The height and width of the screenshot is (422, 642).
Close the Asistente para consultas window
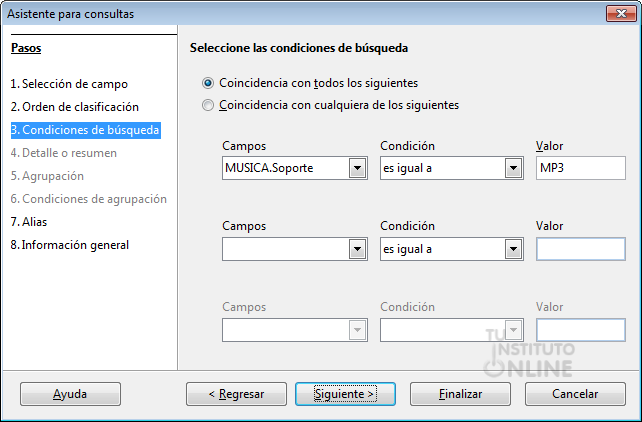coord(621,14)
